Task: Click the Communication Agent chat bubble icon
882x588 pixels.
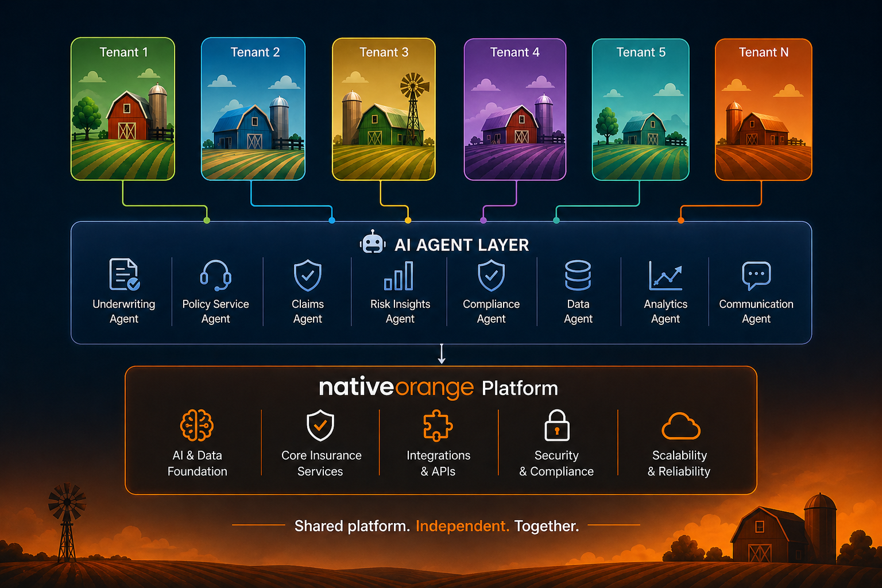Action: pos(756,276)
